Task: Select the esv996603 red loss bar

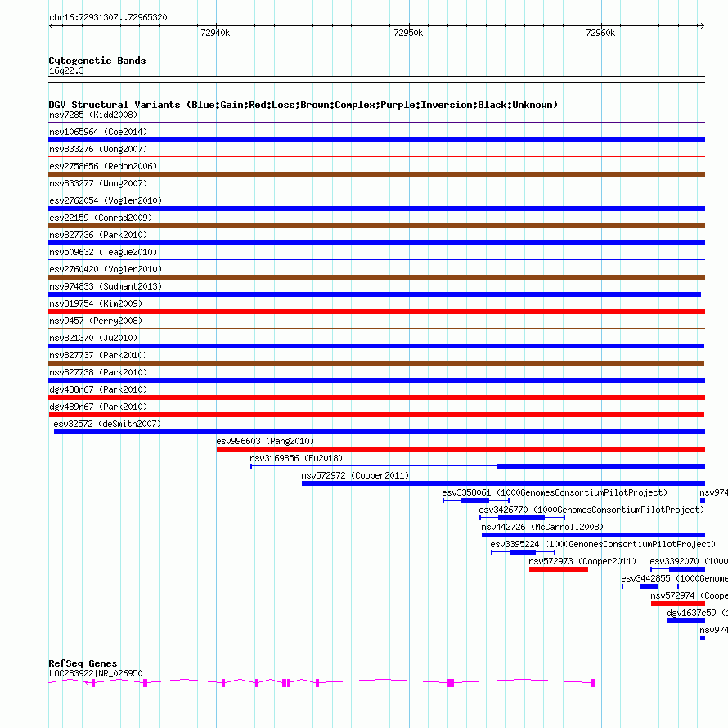Action: coord(461,449)
